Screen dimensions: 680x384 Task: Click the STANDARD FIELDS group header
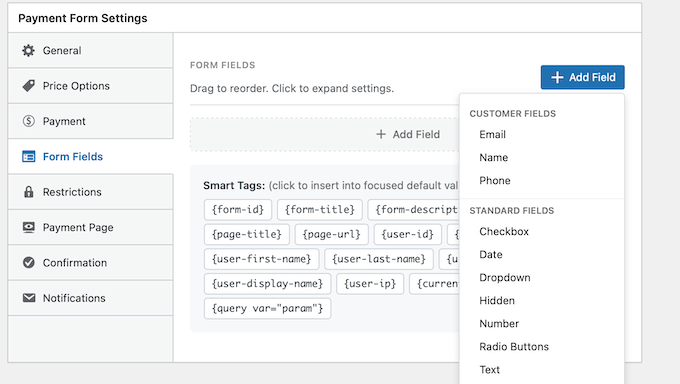point(512,211)
